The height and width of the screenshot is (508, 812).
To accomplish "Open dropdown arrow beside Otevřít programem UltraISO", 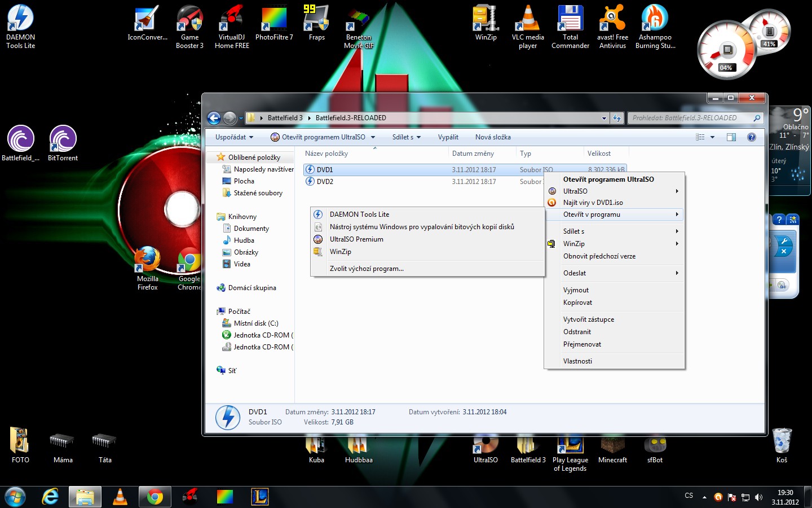I will point(373,137).
